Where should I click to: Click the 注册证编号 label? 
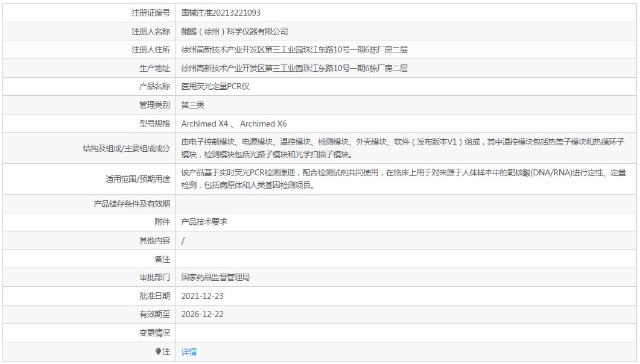[x=151, y=13]
